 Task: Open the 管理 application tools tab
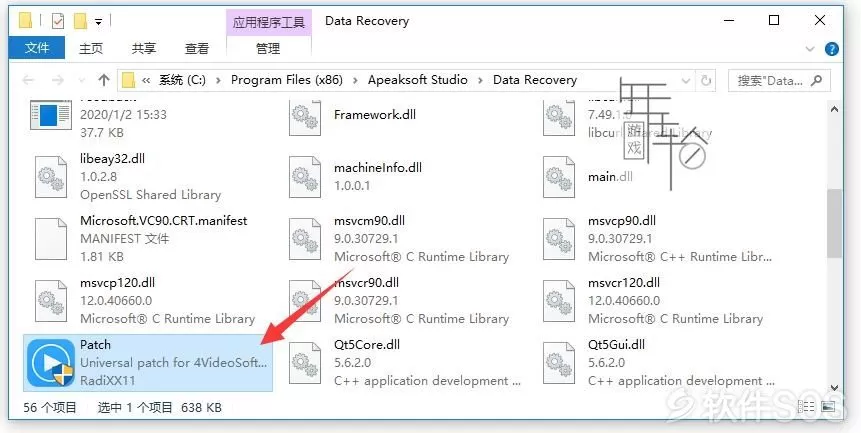pyautogui.click(x=269, y=49)
